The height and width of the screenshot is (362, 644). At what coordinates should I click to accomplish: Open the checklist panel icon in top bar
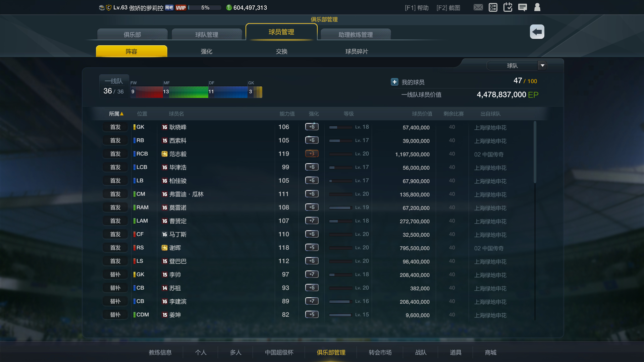(x=493, y=7)
